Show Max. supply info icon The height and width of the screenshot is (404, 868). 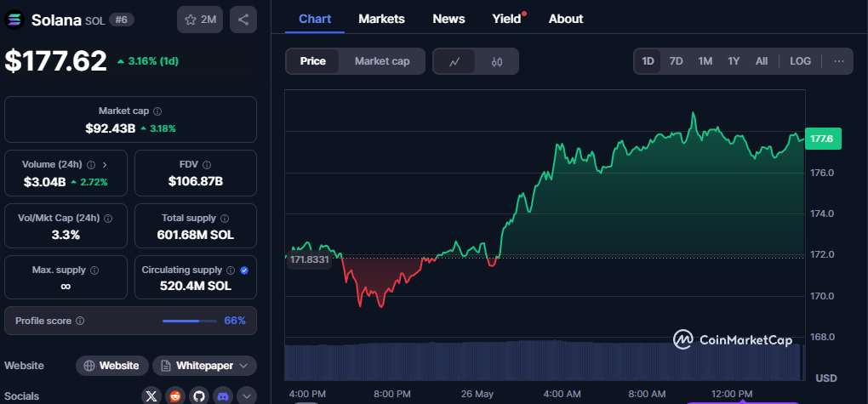94,270
